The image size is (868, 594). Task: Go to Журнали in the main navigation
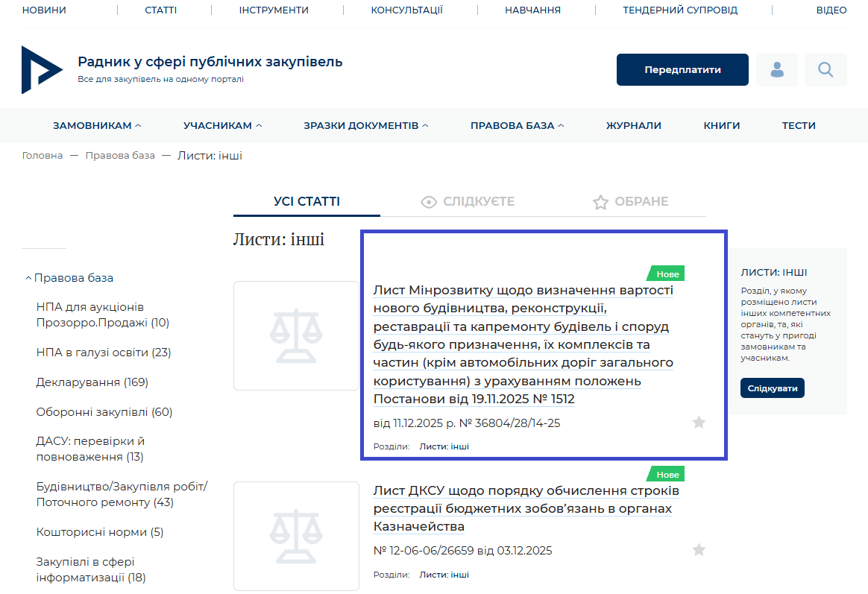click(x=633, y=126)
